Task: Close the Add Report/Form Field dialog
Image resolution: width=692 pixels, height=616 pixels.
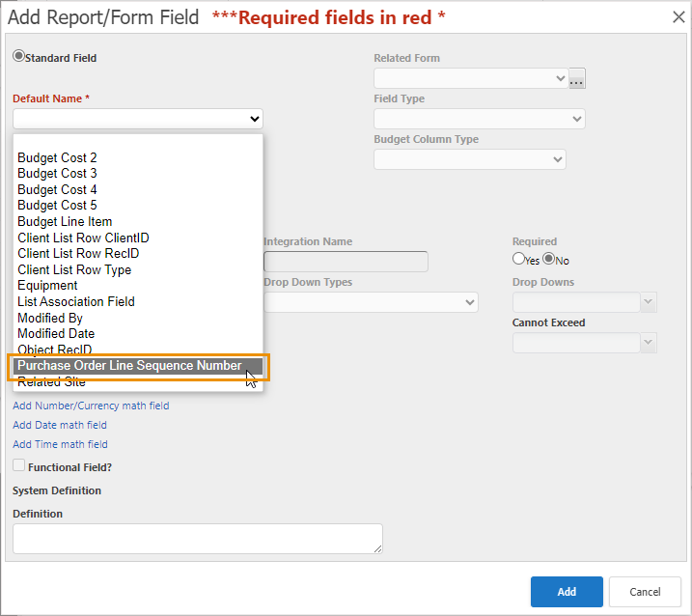Action: pyautogui.click(x=678, y=17)
